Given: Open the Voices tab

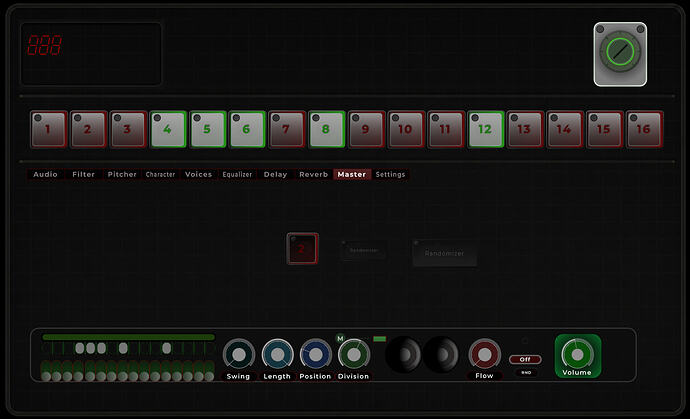Looking at the screenshot, I should point(198,174).
